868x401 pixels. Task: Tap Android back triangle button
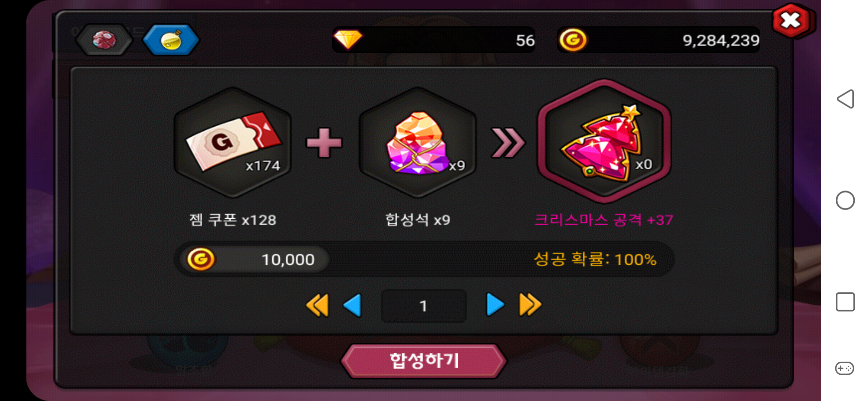coord(845,99)
